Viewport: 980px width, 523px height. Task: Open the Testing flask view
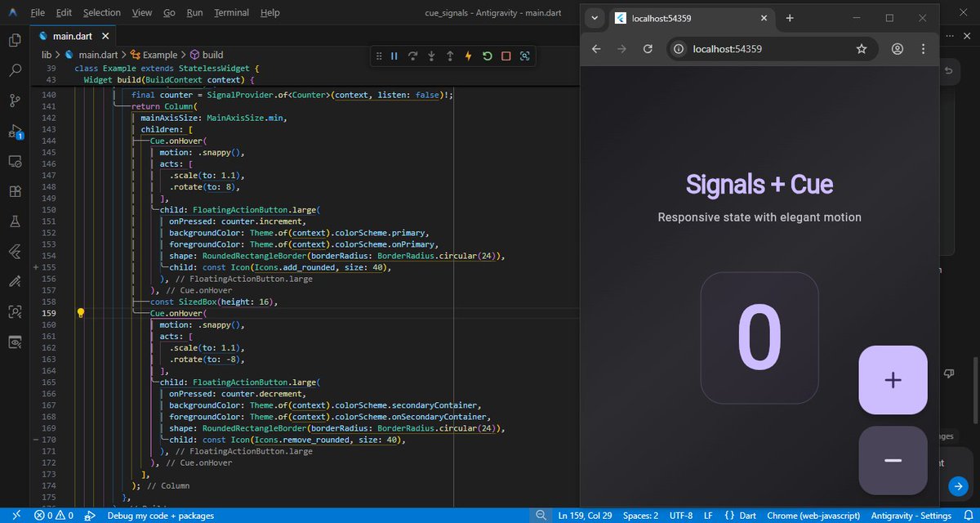(x=15, y=221)
